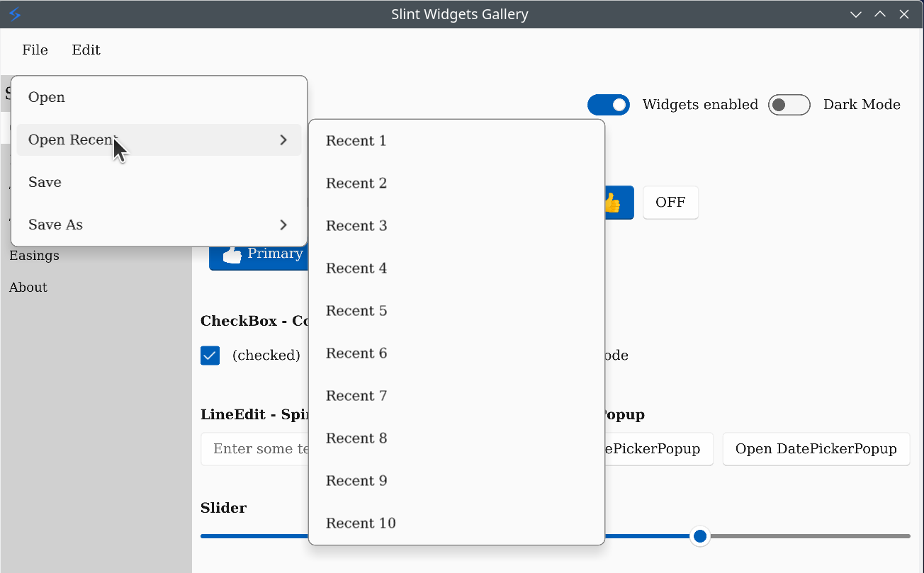Open the About page in sidebar

click(x=28, y=287)
